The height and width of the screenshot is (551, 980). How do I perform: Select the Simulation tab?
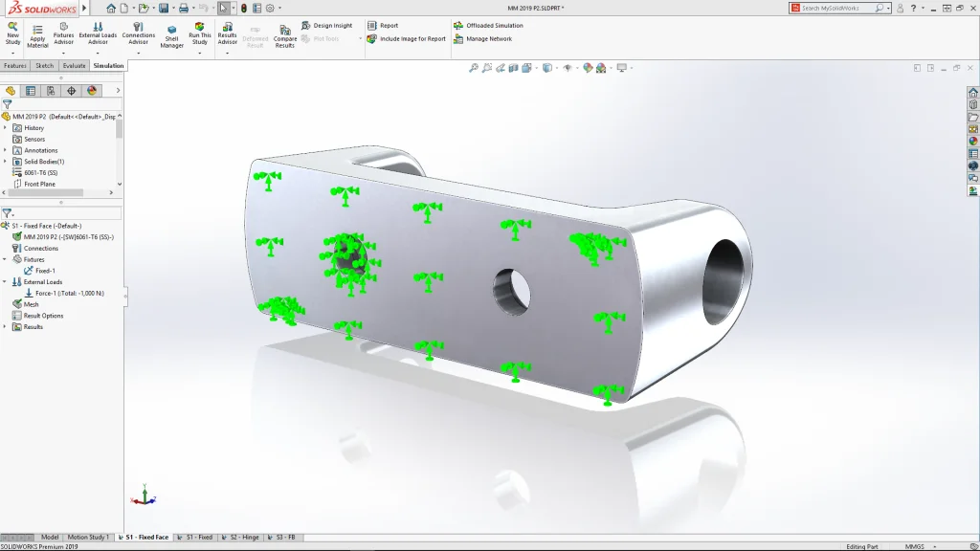pos(108,66)
